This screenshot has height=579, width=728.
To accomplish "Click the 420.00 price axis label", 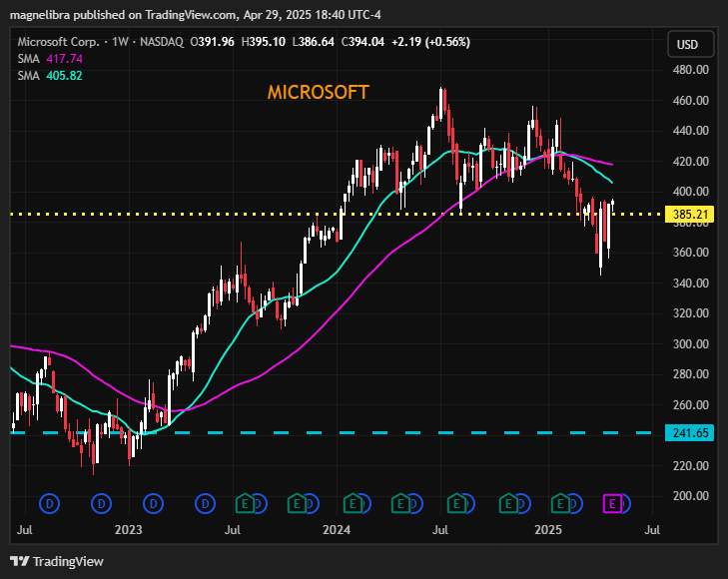I will tap(690, 161).
